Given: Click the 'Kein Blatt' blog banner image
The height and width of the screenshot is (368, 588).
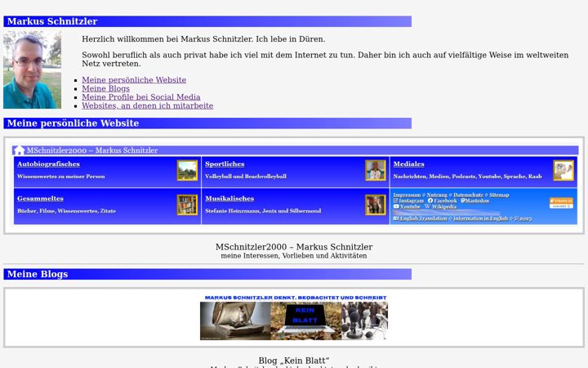Looking at the screenshot, I should pyautogui.click(x=294, y=317).
